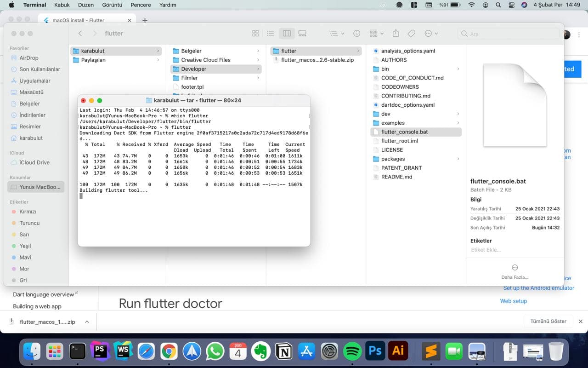
Task: Click the Tags icon in the Finder toolbar
Action: (x=412, y=33)
